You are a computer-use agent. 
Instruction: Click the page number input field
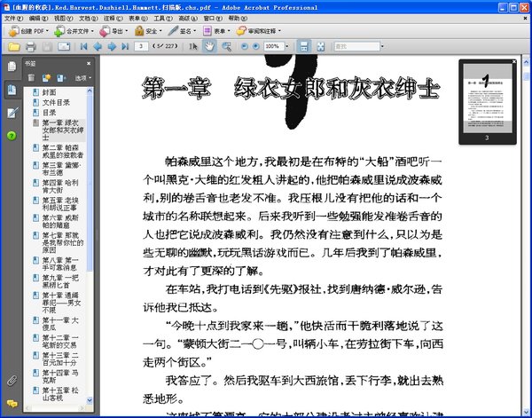(x=141, y=46)
